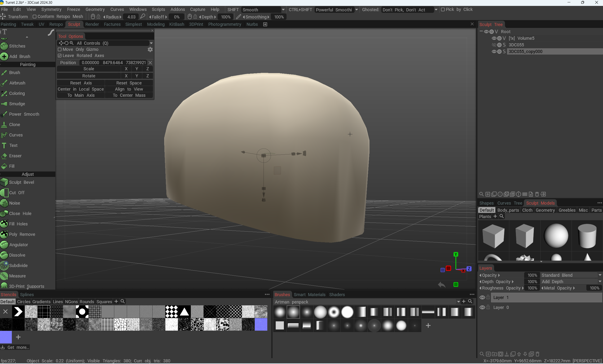Enable Pick by Click checkbox
Screen dimensions: 603x364
[x=443, y=9]
